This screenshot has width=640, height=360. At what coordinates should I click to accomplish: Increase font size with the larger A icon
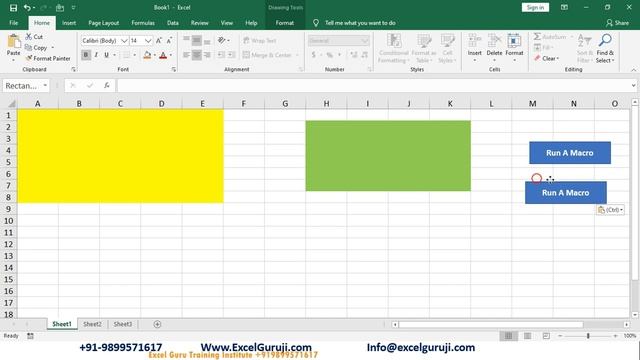159,40
